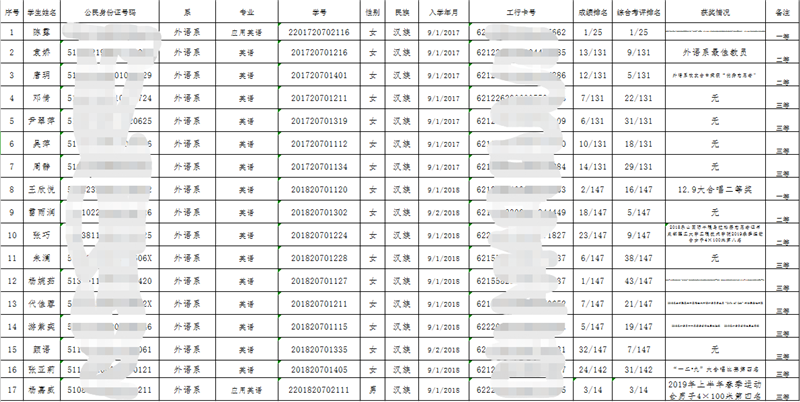Click the 2019年上半年春季运动会 award cell
800x402 pixels.
point(715,390)
